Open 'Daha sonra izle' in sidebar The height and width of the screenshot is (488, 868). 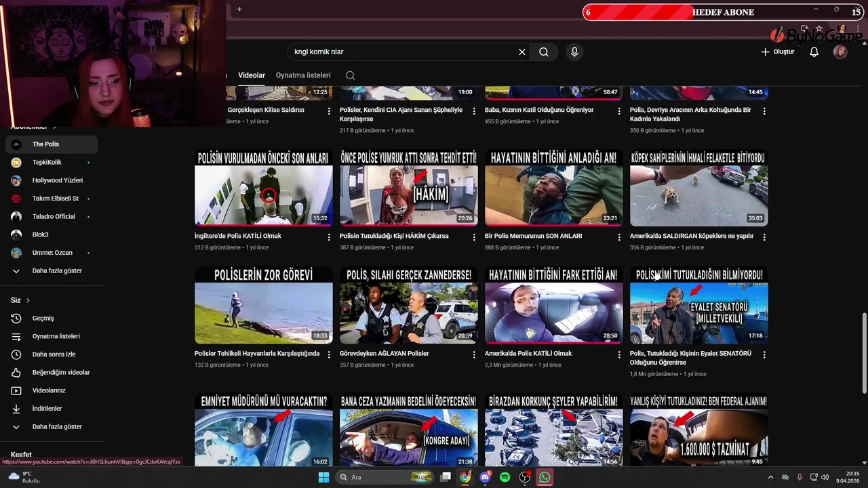coord(52,354)
